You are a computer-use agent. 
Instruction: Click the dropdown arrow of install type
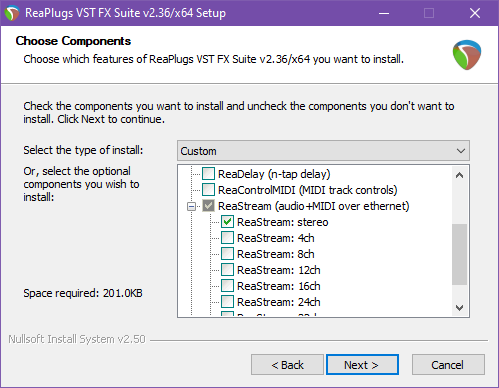pos(461,151)
